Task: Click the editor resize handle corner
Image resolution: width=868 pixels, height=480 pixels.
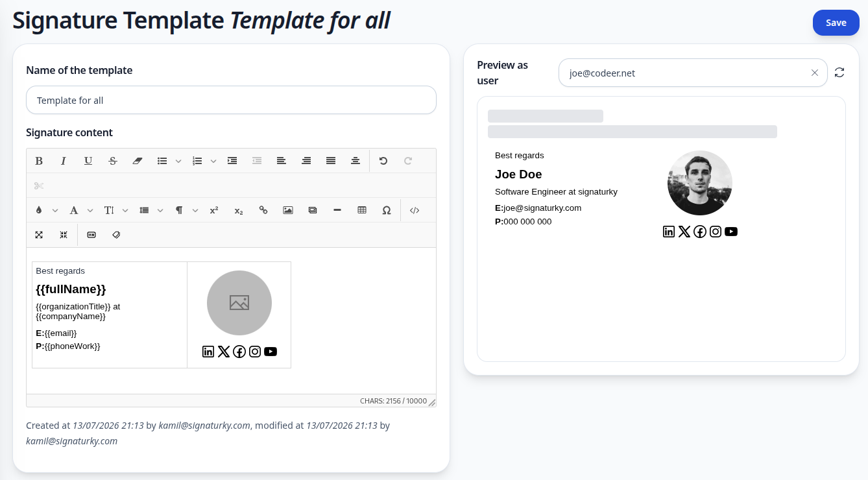Action: (x=432, y=403)
